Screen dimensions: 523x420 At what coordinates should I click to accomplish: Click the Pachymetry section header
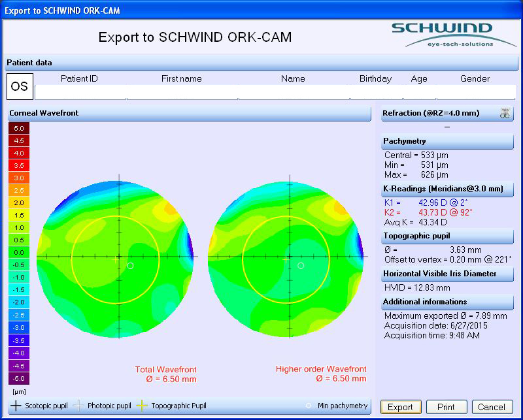(447, 141)
